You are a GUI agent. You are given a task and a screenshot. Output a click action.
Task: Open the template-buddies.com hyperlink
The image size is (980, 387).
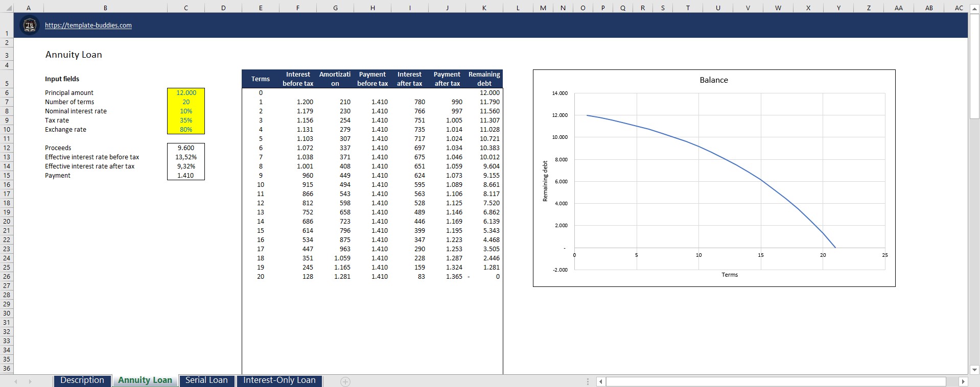coord(88,26)
